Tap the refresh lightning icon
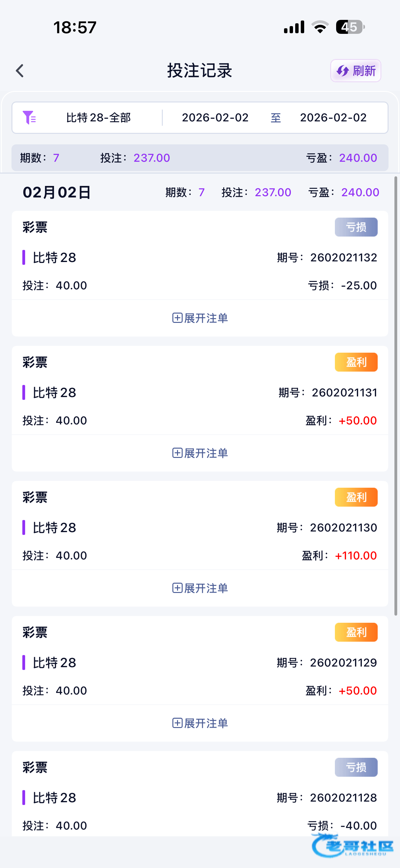Viewport: 400px width, 868px height. click(x=343, y=71)
